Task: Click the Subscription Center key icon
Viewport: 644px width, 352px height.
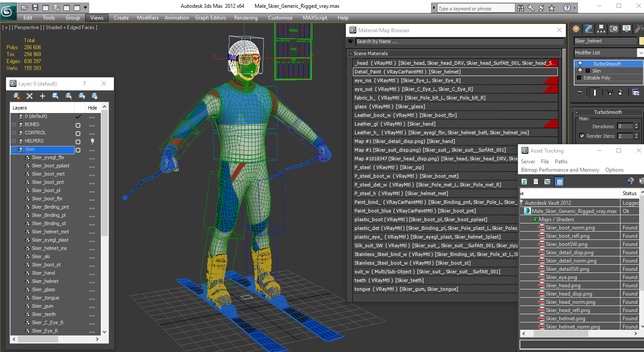Action: tap(531, 8)
